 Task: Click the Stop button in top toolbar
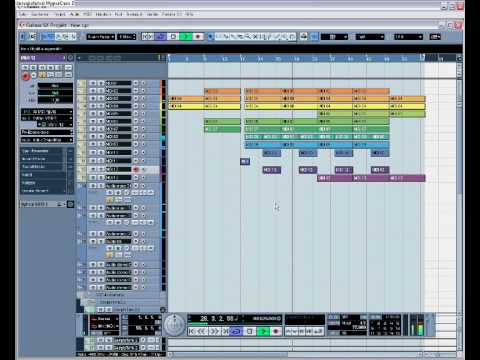point(173,37)
